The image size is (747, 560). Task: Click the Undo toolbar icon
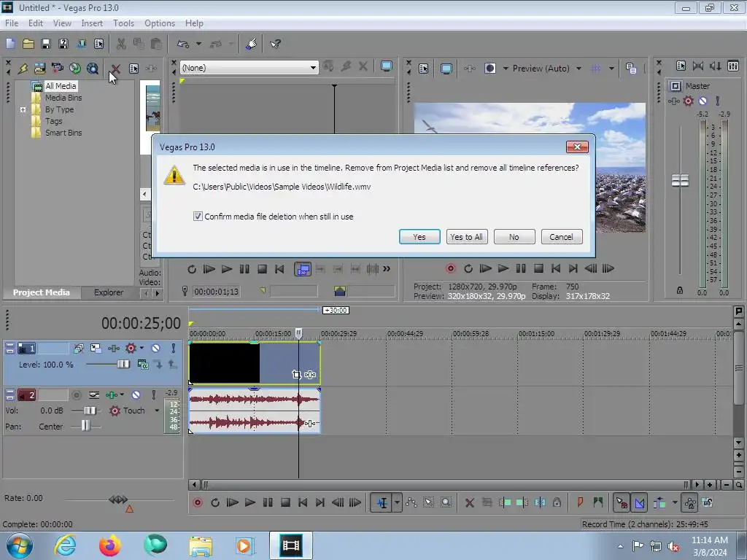point(183,44)
